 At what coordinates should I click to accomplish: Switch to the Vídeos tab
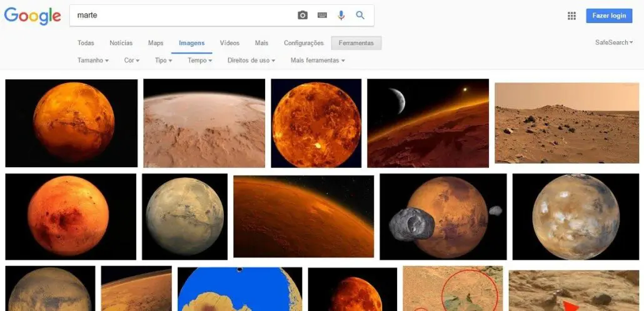pos(229,43)
